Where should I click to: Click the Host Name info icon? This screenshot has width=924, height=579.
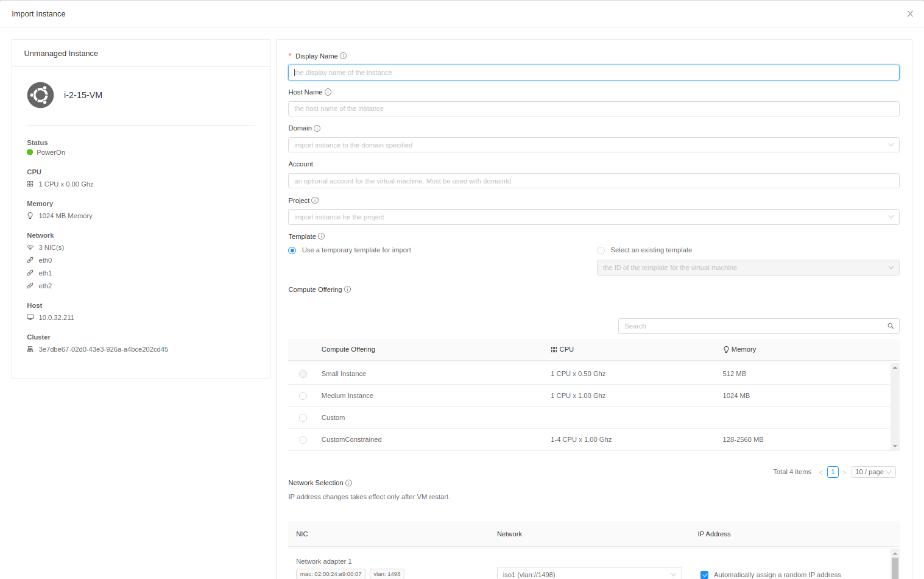[x=328, y=92]
